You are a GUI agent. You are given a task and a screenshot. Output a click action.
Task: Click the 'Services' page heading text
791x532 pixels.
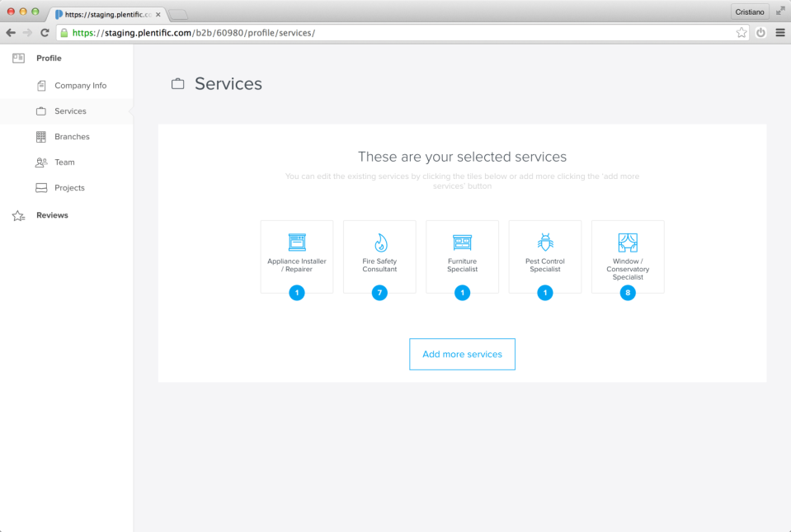pyautogui.click(x=228, y=83)
